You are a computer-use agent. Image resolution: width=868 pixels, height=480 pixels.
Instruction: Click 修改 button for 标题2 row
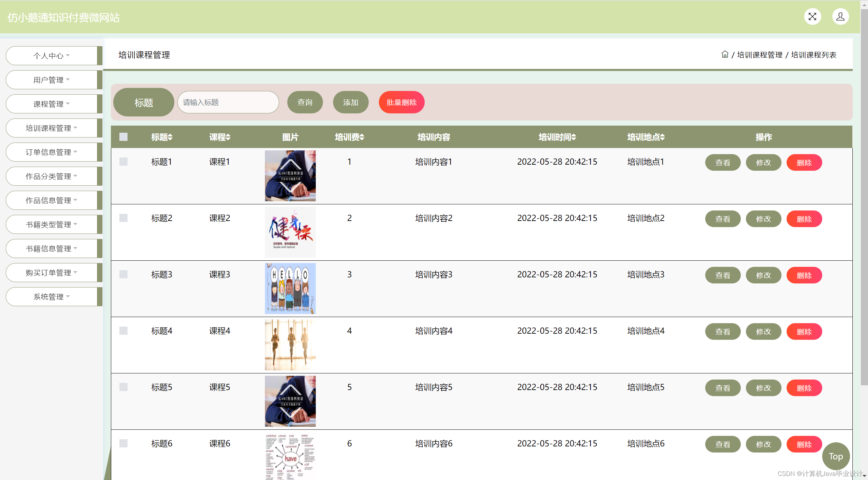coord(763,219)
